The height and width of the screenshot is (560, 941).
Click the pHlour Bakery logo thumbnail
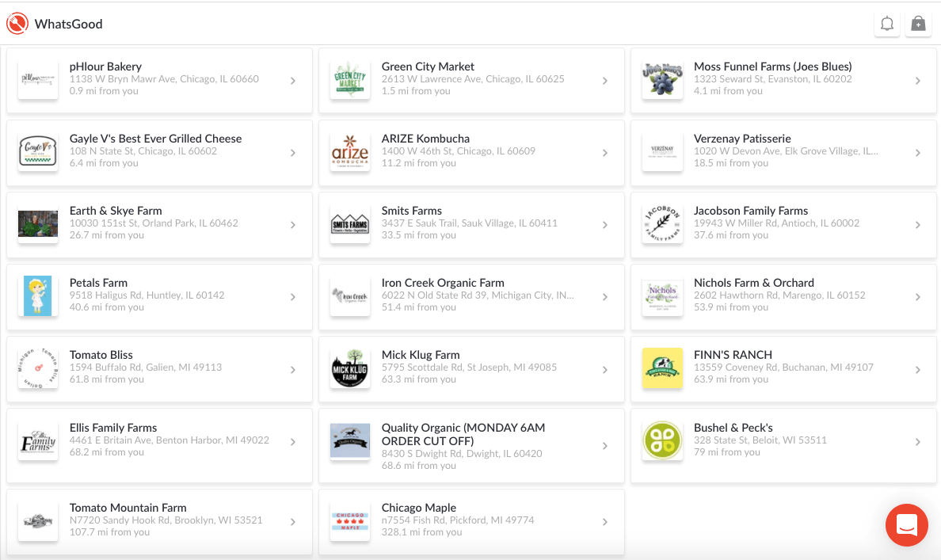(x=38, y=79)
